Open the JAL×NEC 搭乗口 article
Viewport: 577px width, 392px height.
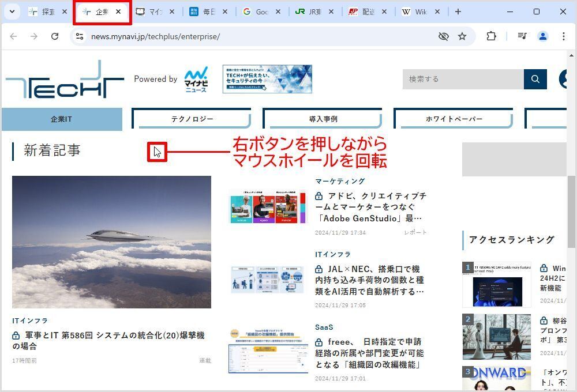(x=370, y=280)
